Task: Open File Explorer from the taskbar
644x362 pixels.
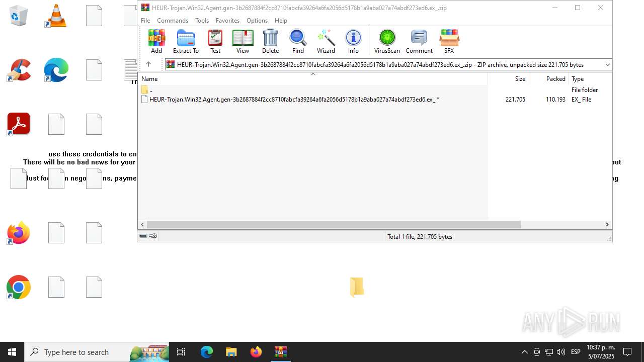Action: tap(231, 352)
